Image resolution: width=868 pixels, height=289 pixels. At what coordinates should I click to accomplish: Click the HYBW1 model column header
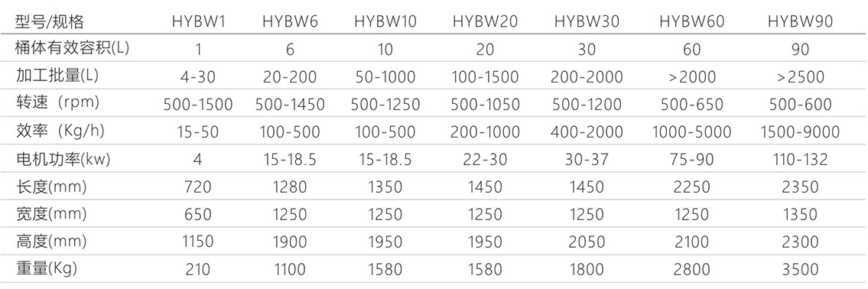click(x=198, y=22)
